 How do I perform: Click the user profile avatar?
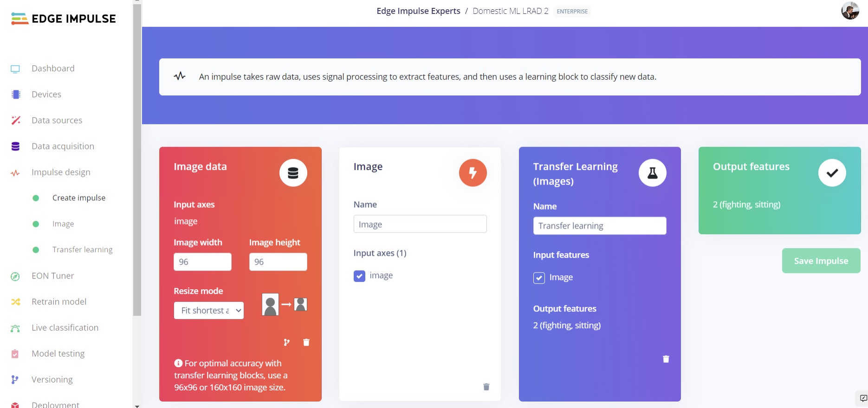pyautogui.click(x=850, y=11)
